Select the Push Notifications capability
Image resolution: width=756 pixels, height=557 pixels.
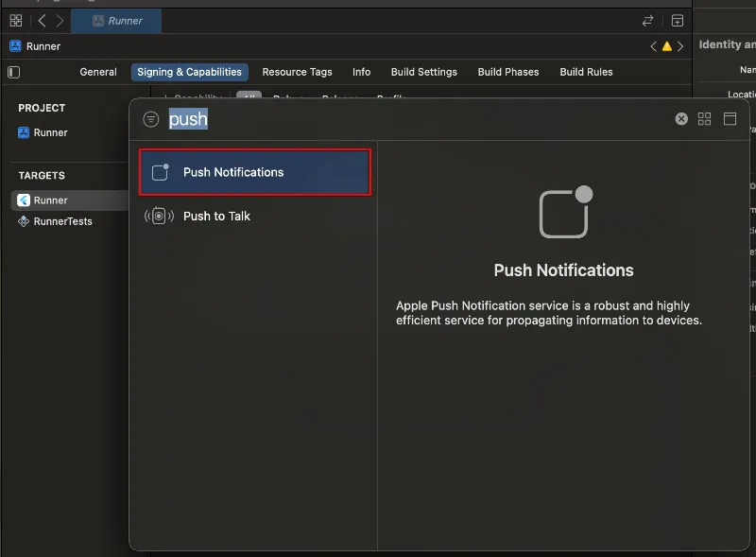click(255, 172)
